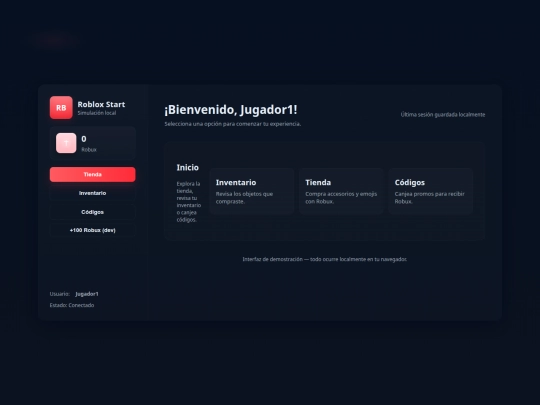Click the Robux label under balance

pos(89,149)
